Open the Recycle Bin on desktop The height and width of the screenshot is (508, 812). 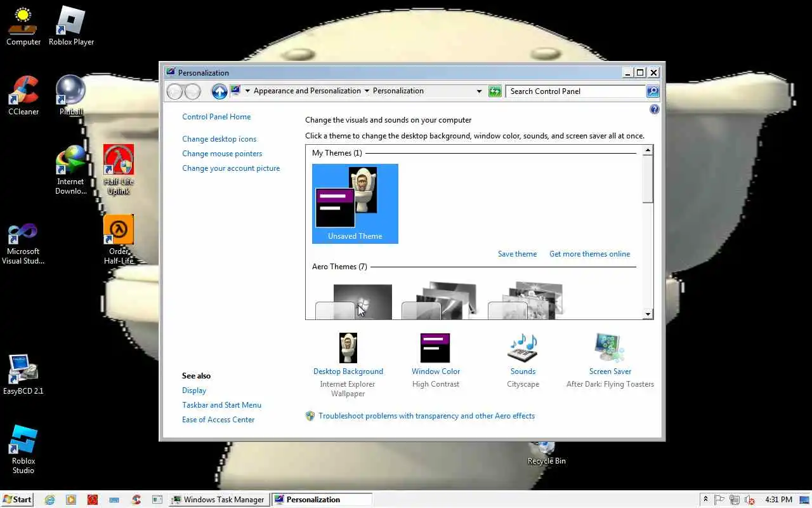[546, 453]
